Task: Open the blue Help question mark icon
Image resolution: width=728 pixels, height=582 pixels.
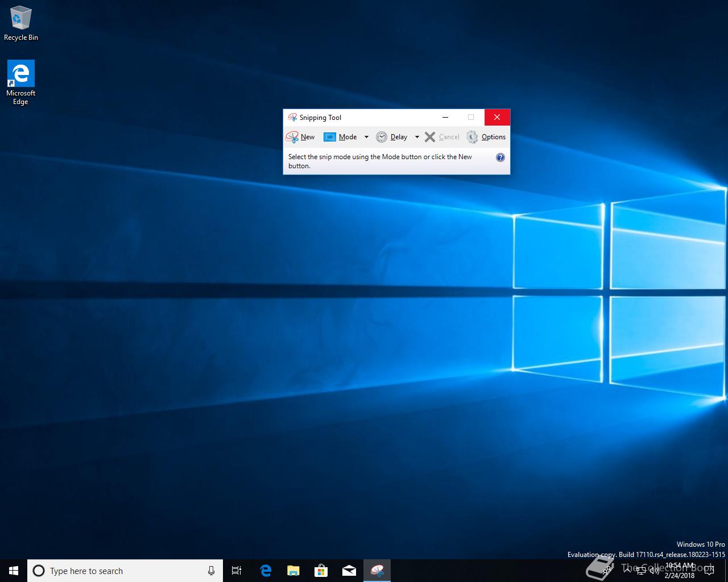Action: click(x=500, y=157)
